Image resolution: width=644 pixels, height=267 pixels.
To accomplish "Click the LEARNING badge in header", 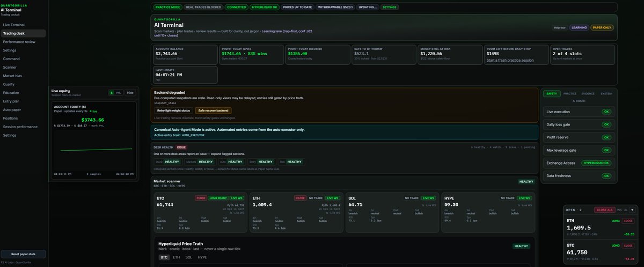I will [579, 27].
